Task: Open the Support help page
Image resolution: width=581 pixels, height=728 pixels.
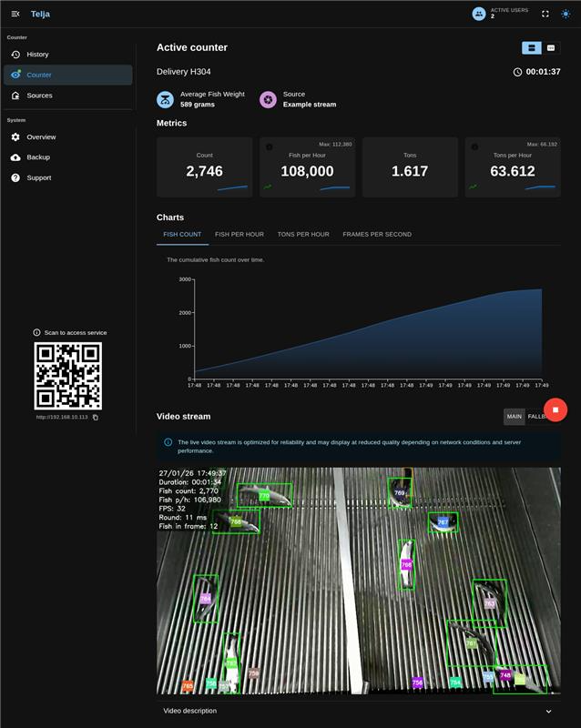Action: coord(39,178)
